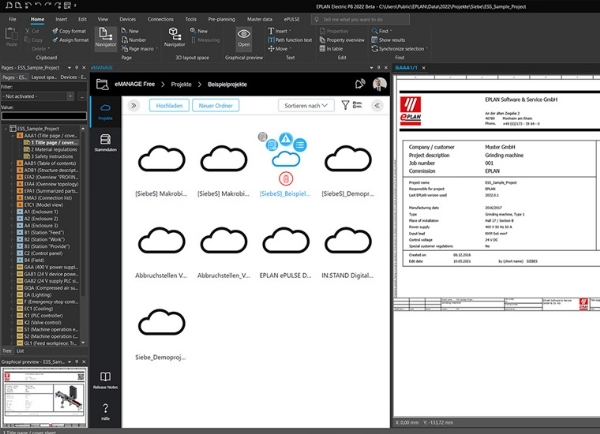This screenshot has height=434, width=600.
Task: Switch to the Master data ribbon tab
Action: (x=259, y=19)
